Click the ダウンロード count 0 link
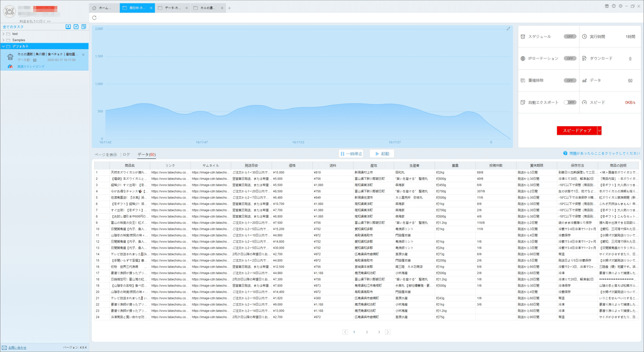Image resolution: width=644 pixels, height=352 pixels. [630, 58]
